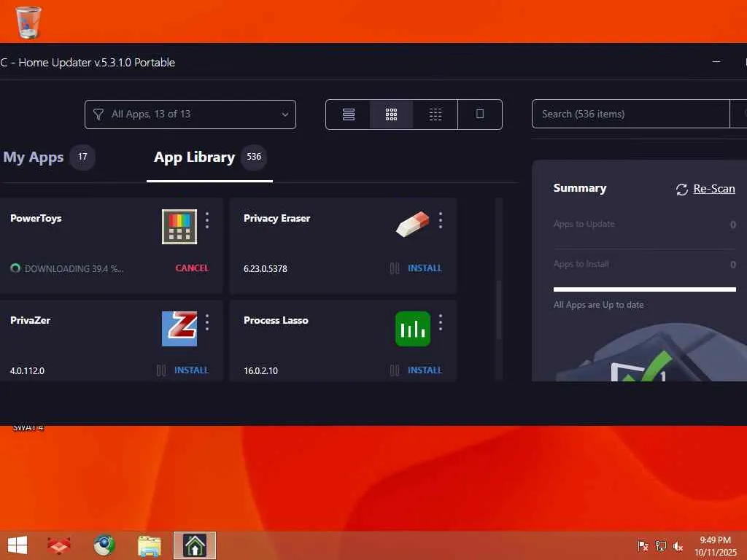Image resolution: width=747 pixels, height=560 pixels.
Task: Open the taskbar clock and date
Action: [715, 546]
